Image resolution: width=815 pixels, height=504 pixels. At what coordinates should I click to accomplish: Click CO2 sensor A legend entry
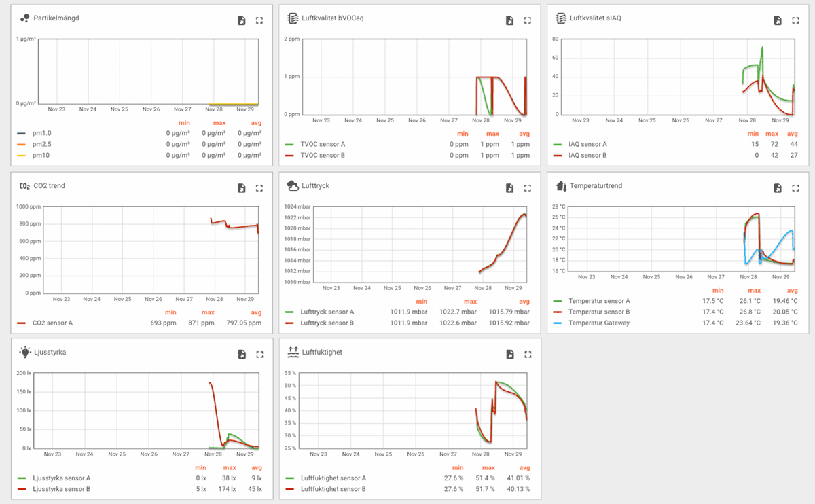point(53,323)
